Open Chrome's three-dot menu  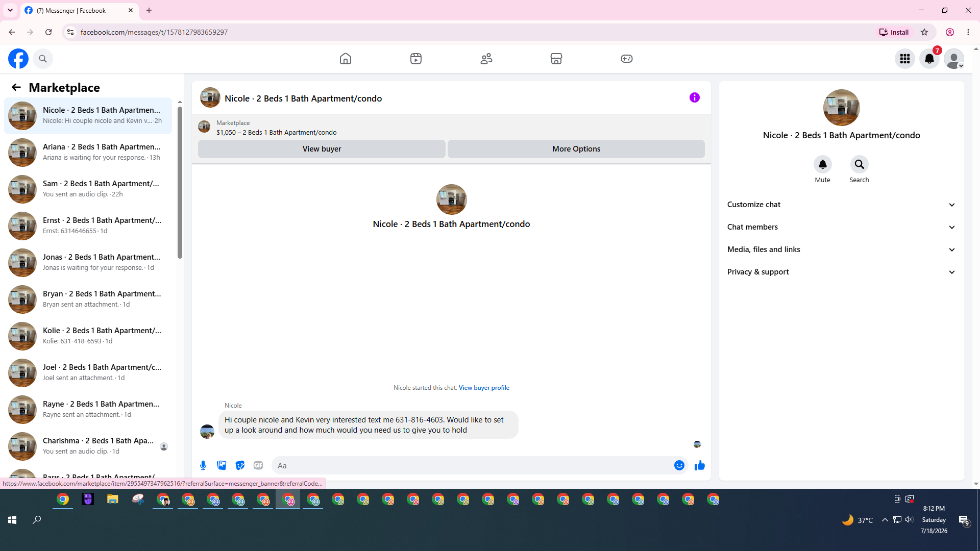click(968, 32)
